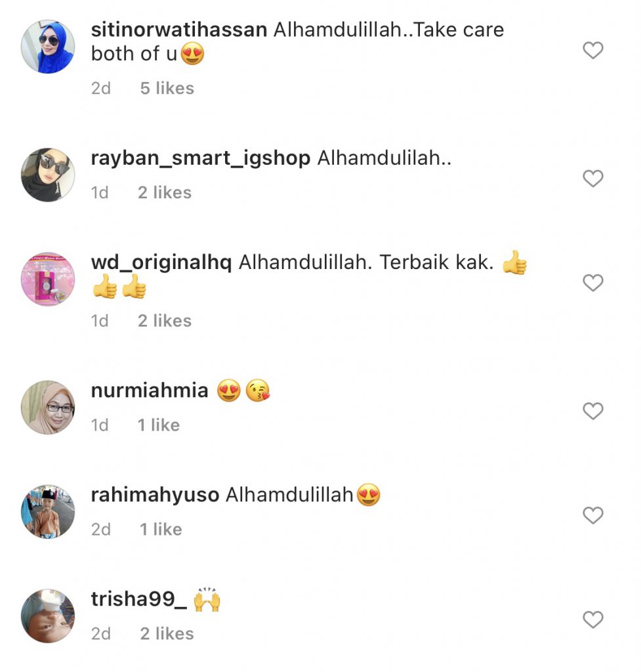Visit rayban_smart_igshop username link

(201, 158)
